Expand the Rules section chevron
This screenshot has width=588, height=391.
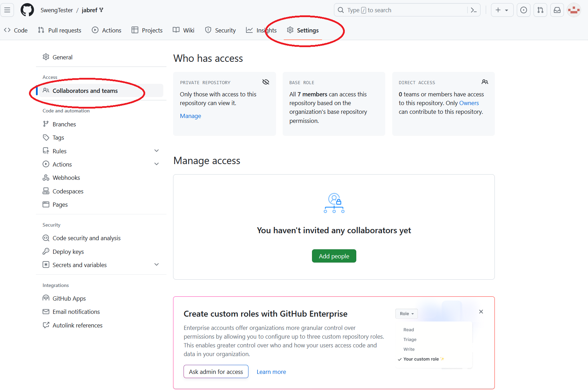pyautogui.click(x=156, y=151)
